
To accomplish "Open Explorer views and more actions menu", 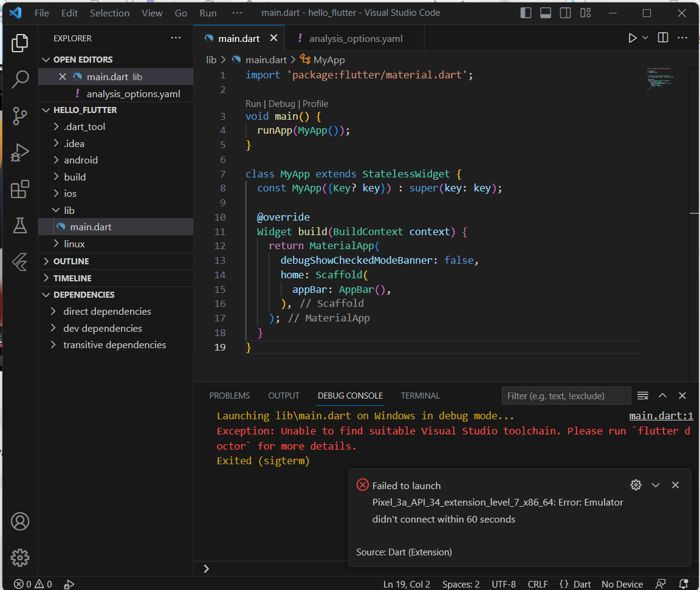I will [176, 38].
